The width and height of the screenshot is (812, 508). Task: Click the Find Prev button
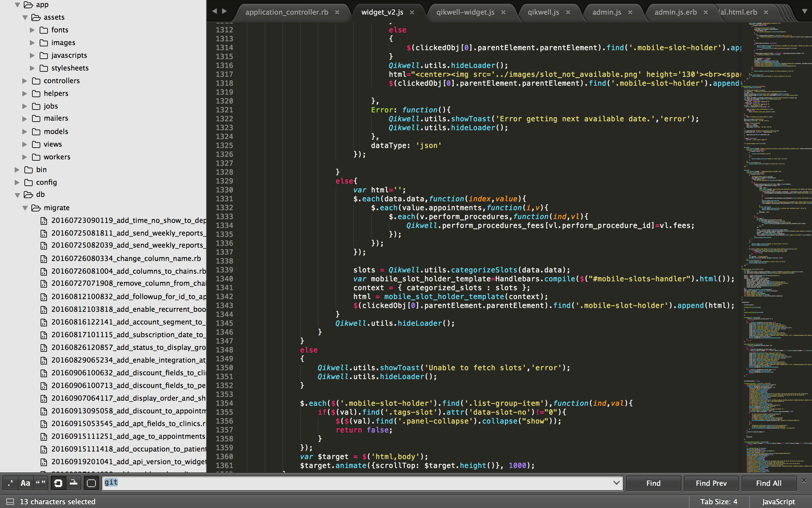[711, 483]
